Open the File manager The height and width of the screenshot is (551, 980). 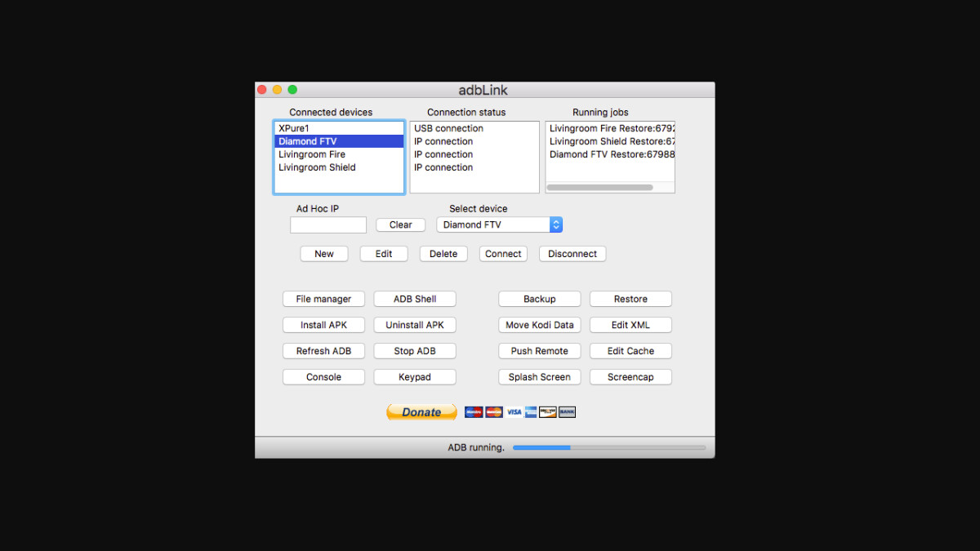(323, 299)
